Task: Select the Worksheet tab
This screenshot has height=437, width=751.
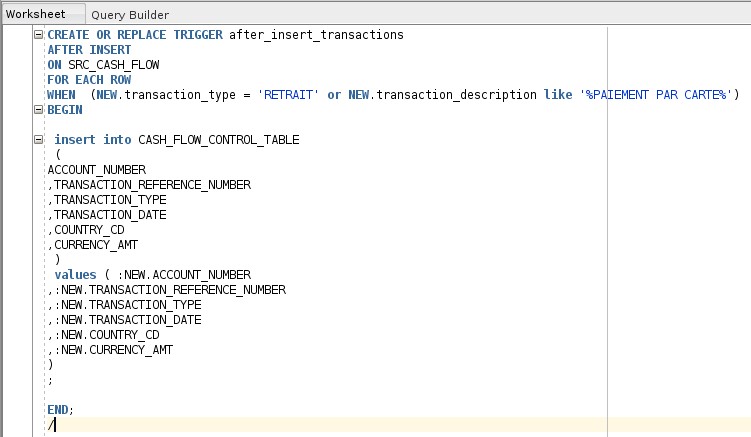Action: click(36, 15)
